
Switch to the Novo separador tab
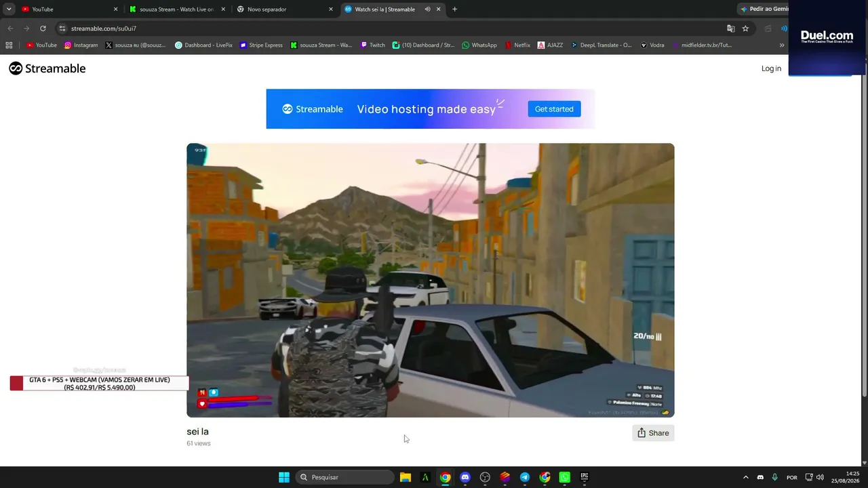(x=285, y=9)
